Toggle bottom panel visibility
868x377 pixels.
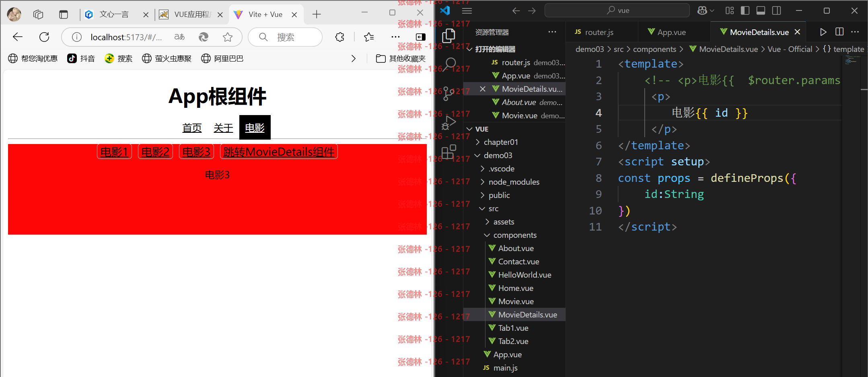tap(761, 11)
